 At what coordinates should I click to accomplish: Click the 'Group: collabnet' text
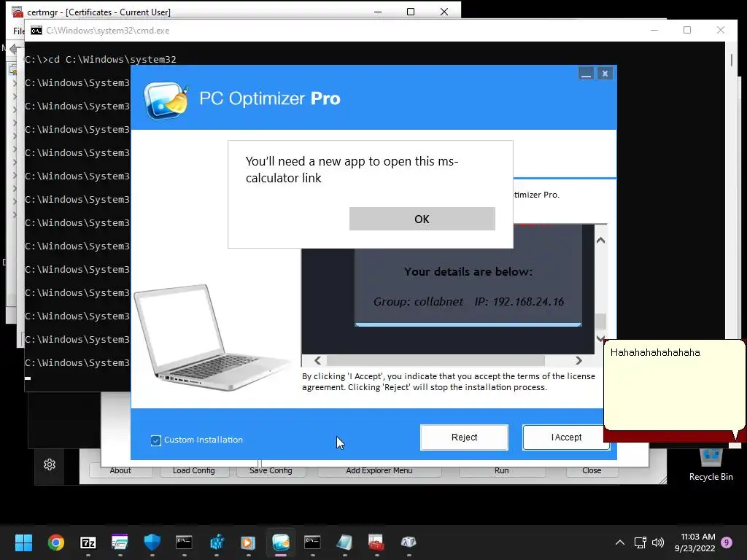tap(418, 301)
